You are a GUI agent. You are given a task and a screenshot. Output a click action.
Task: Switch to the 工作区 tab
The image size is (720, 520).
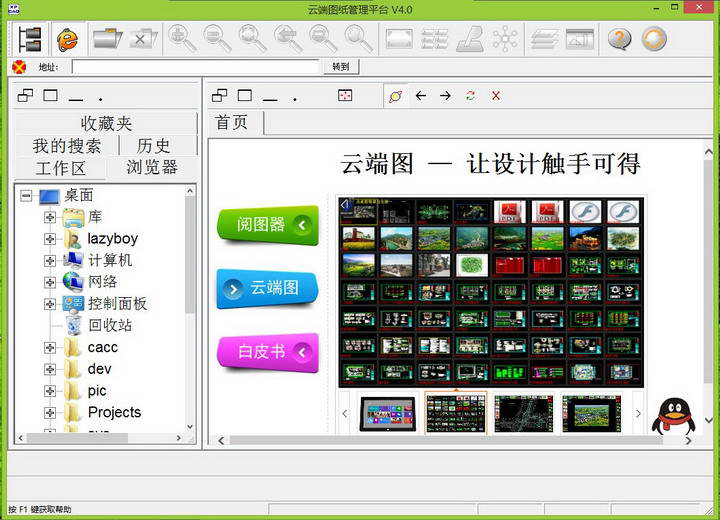tap(61, 168)
